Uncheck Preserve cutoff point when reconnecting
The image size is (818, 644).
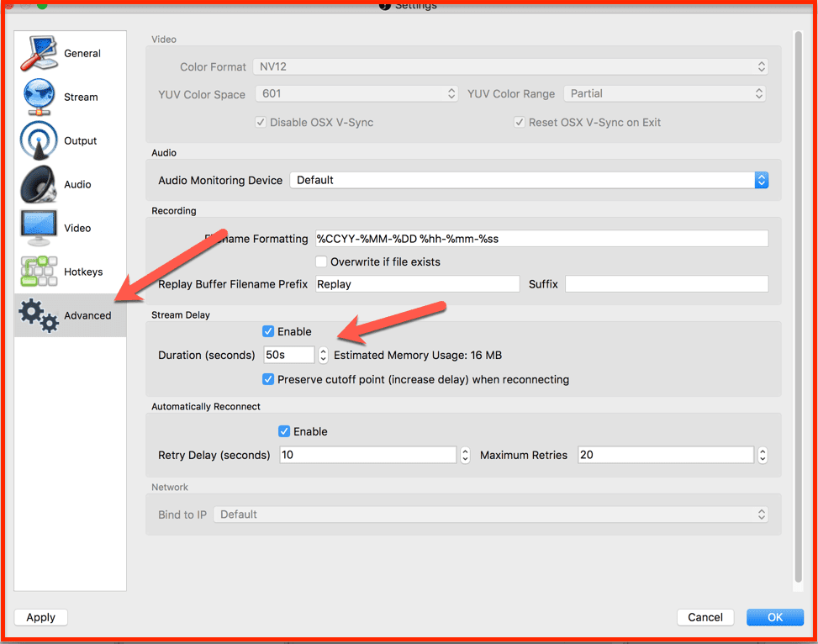click(x=268, y=379)
